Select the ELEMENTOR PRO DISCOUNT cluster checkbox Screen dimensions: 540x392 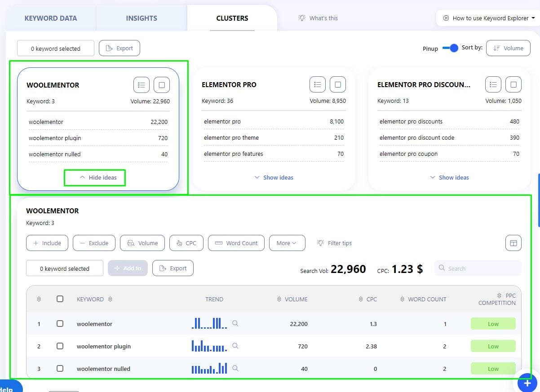tap(513, 84)
